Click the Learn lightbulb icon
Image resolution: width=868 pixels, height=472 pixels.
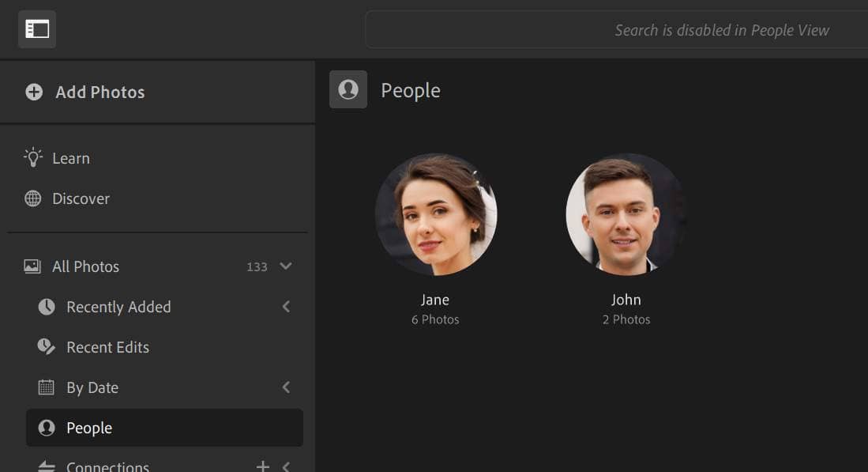[x=32, y=158]
